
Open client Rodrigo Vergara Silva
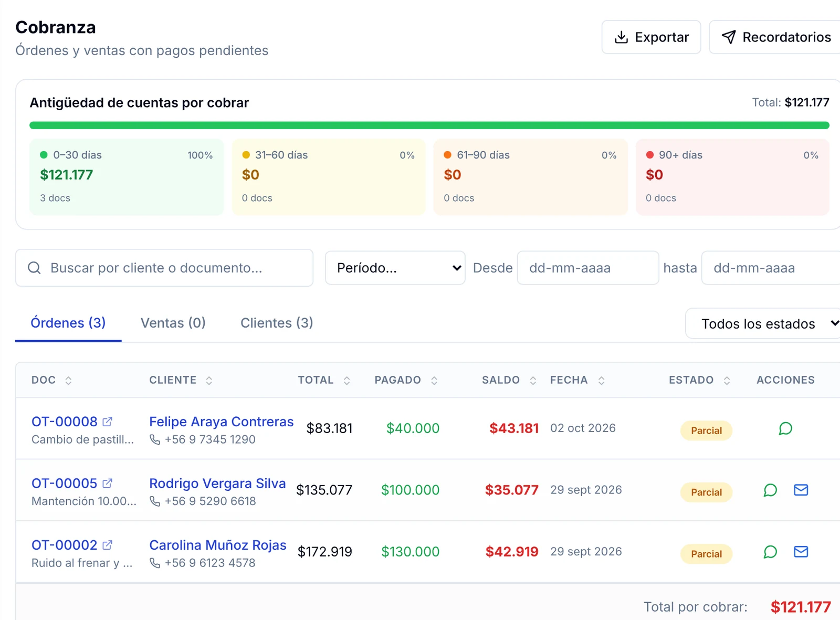tap(217, 484)
